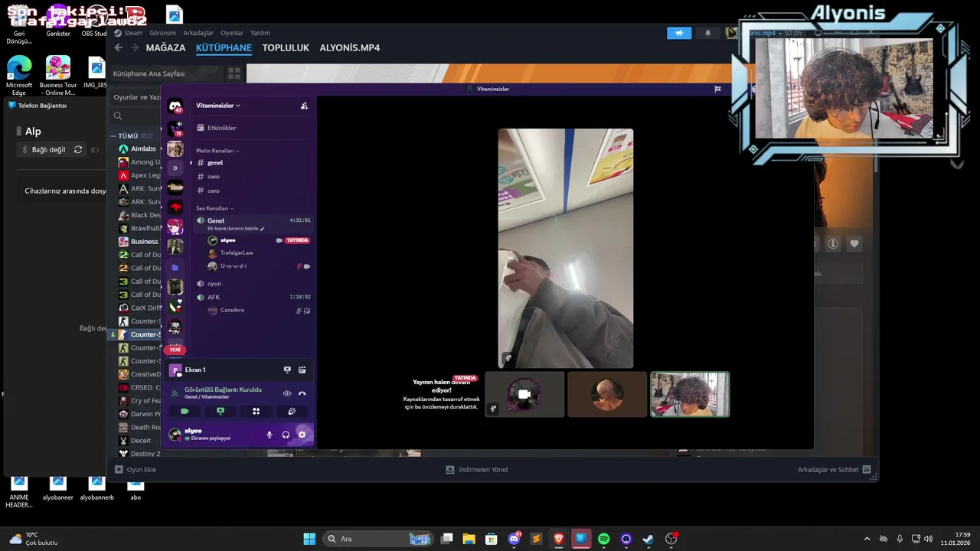The image size is (980, 551).
Task: Deafen headphones in Discord user panel
Action: [286, 435]
